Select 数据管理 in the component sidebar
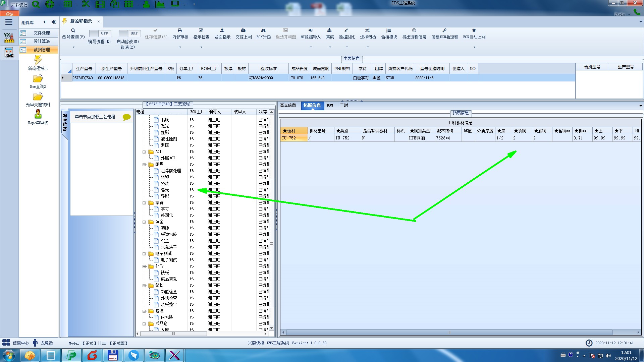The height and width of the screenshot is (362, 644). point(42,50)
